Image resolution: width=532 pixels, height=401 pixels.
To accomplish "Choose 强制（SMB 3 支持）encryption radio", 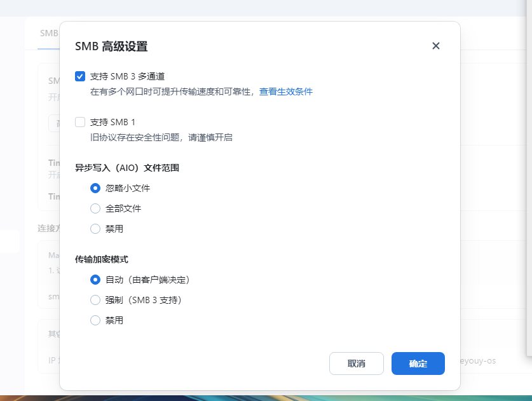I will (x=95, y=300).
